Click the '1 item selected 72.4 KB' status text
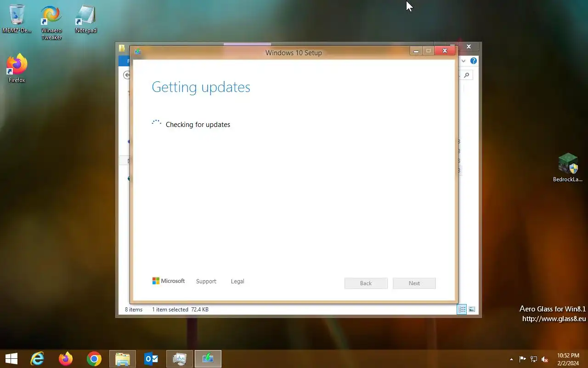The image size is (588, 368). tap(180, 310)
